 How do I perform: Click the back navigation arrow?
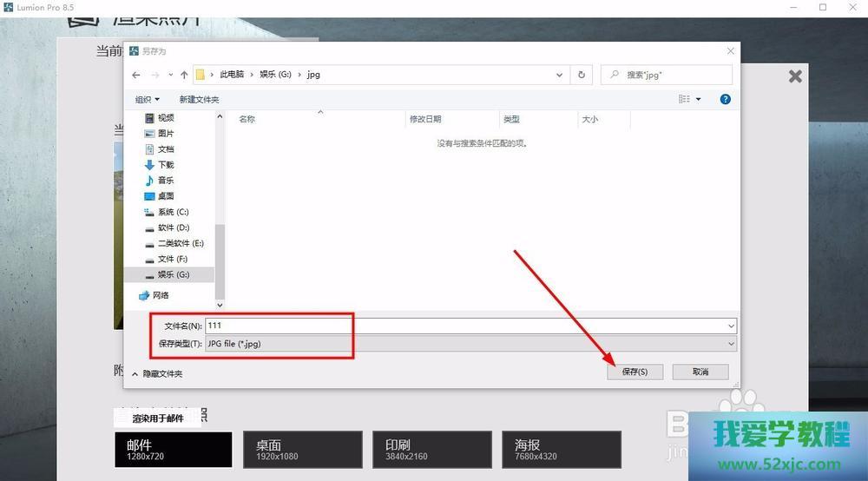click(135, 75)
